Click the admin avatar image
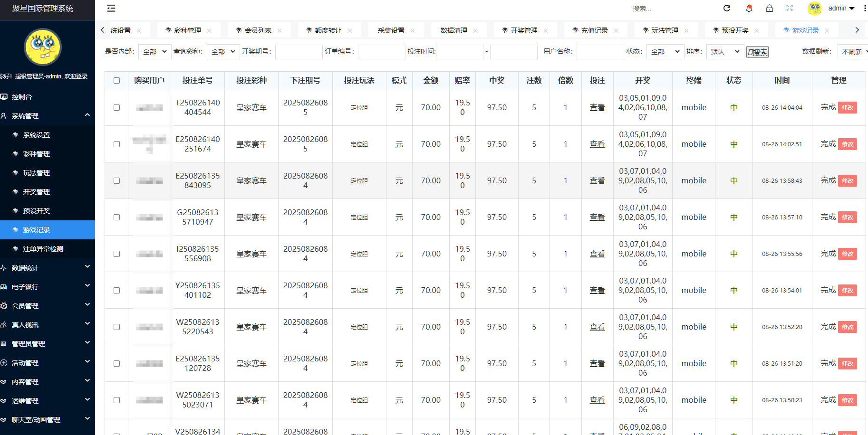Viewport: 868px width, 435px height. (814, 8)
